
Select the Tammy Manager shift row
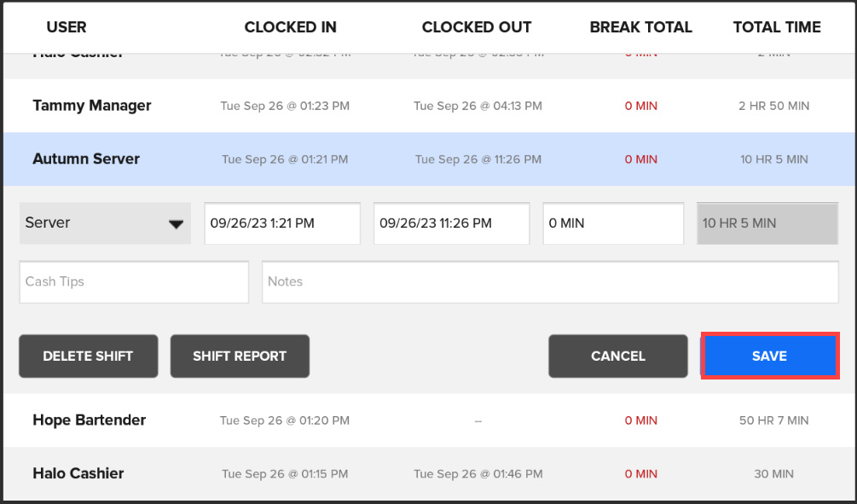pyautogui.click(x=92, y=106)
